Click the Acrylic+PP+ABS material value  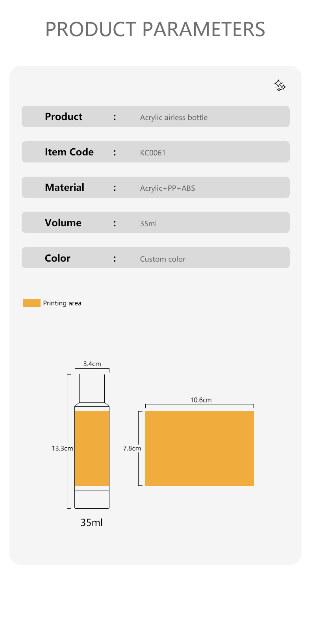click(x=167, y=188)
